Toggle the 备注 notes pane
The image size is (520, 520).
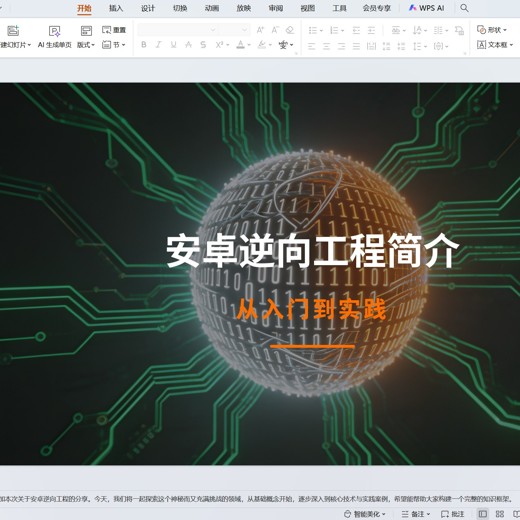(416, 514)
